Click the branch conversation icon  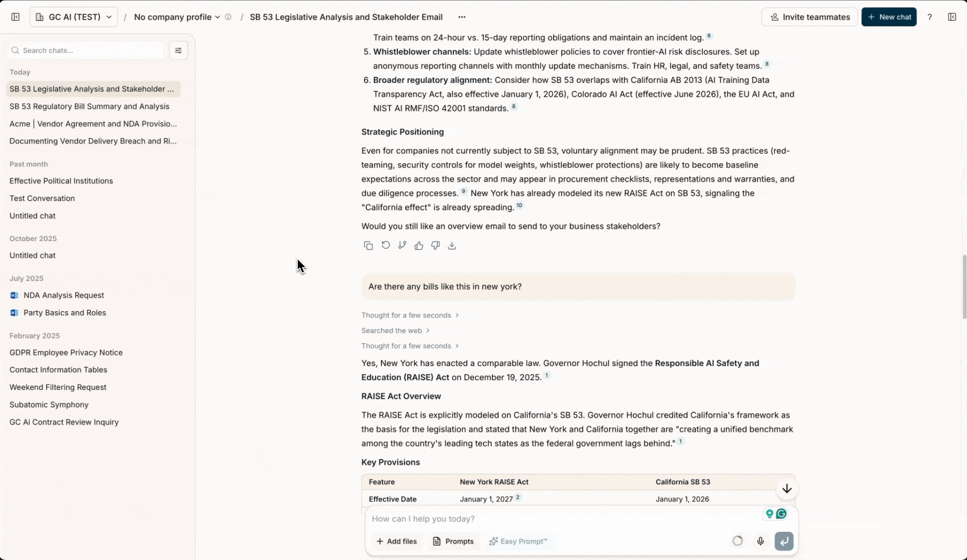pos(402,245)
